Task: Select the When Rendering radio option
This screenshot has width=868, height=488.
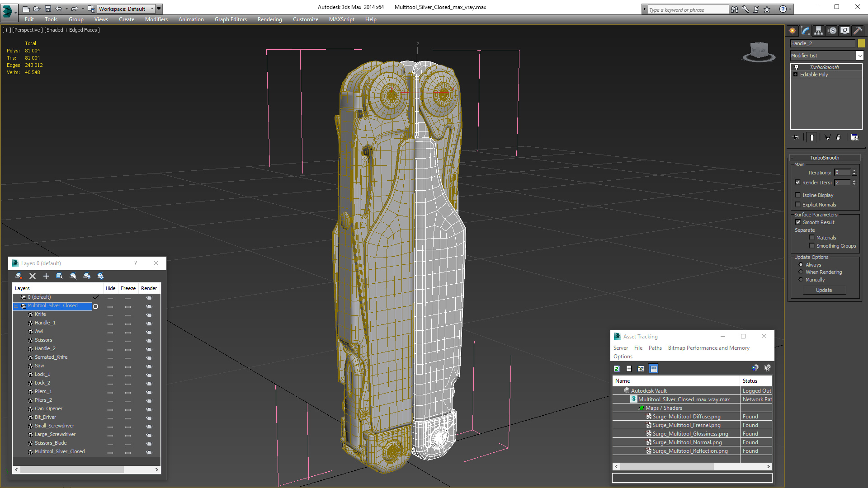Action: [x=801, y=272]
